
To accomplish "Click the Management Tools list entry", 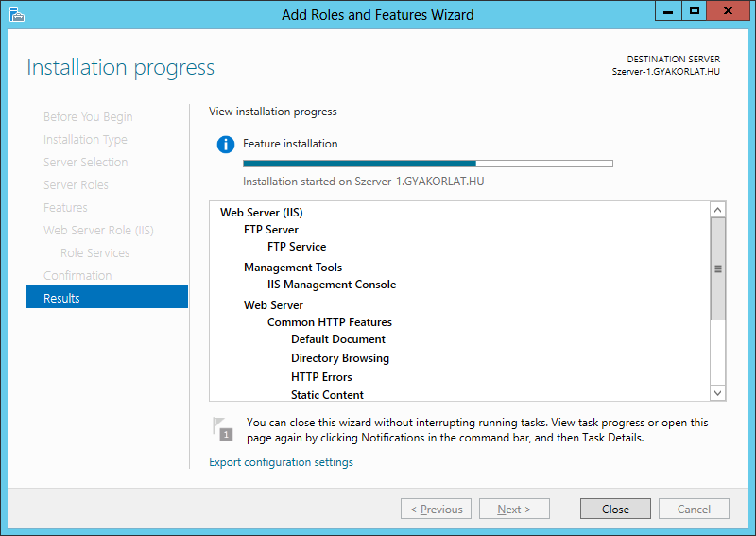I will [x=293, y=268].
